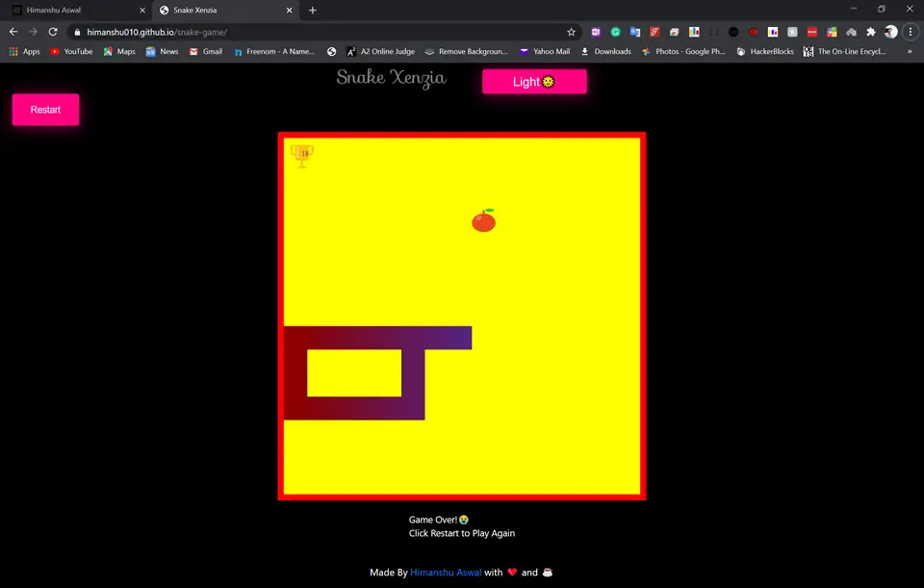
Task: Open the YouTube bookmark
Action: [71, 52]
